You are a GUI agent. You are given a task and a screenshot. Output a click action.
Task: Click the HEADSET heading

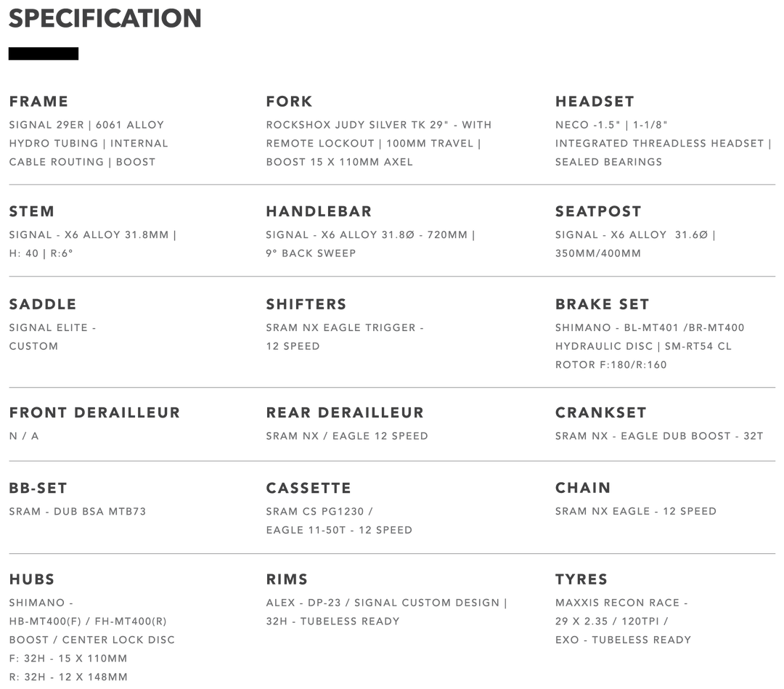(x=594, y=101)
